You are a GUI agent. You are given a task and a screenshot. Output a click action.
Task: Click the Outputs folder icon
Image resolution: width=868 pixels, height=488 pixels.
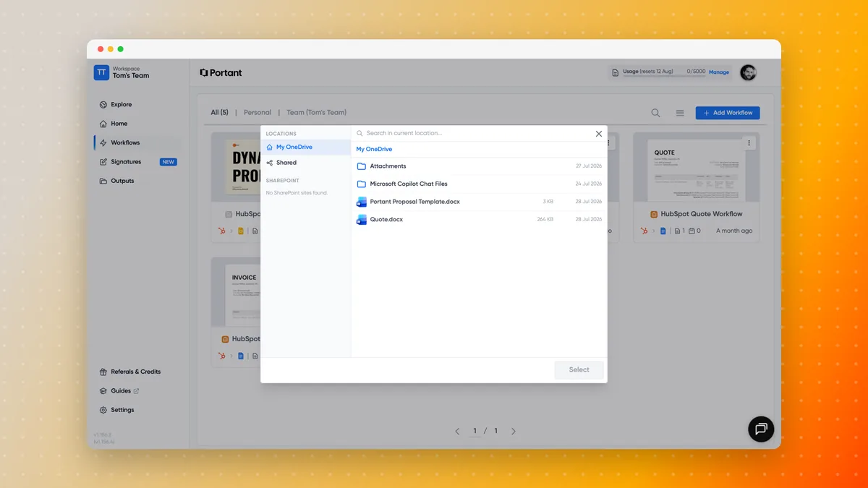pos(103,181)
